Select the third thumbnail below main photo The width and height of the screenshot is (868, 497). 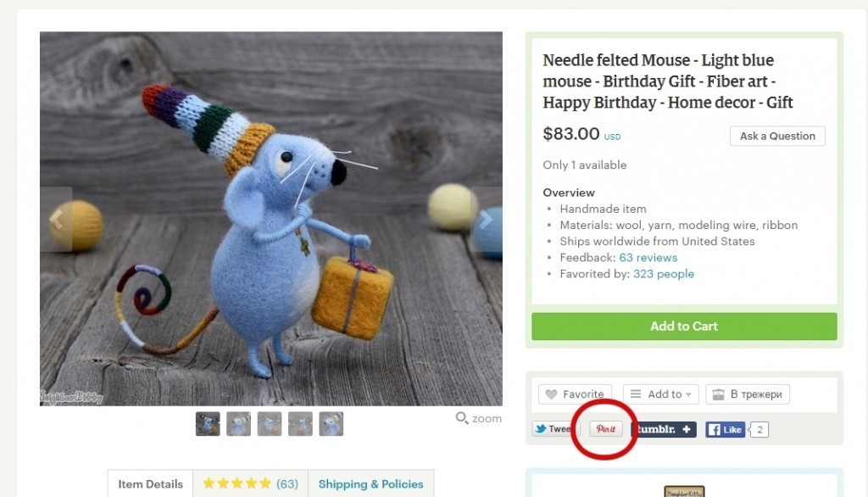pos(270,424)
